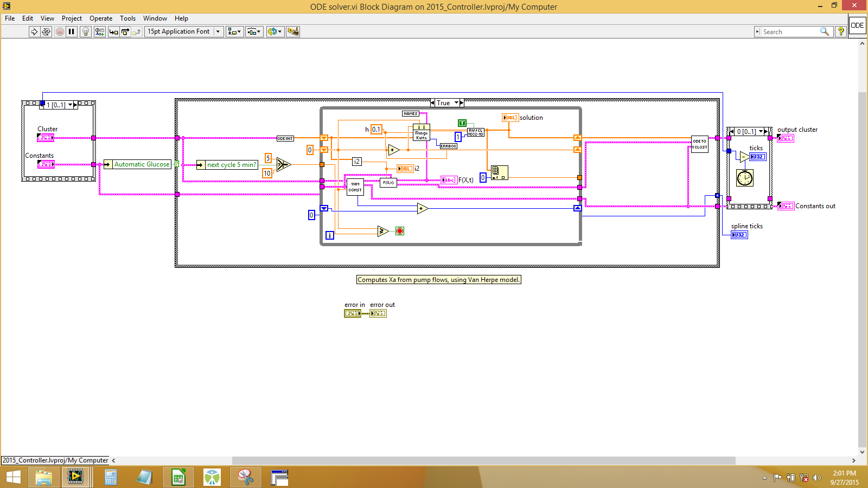Image resolution: width=868 pixels, height=488 pixels.
Task: Open the File menu
Action: point(10,18)
